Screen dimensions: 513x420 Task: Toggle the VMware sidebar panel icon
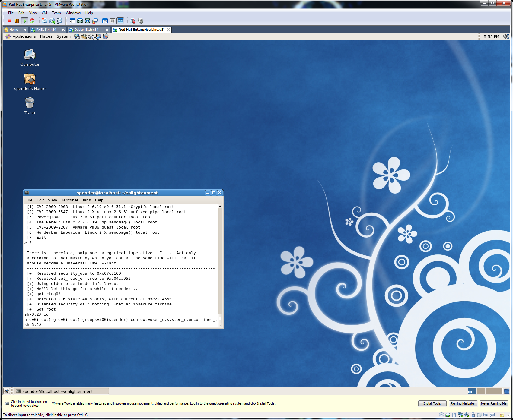click(72, 21)
